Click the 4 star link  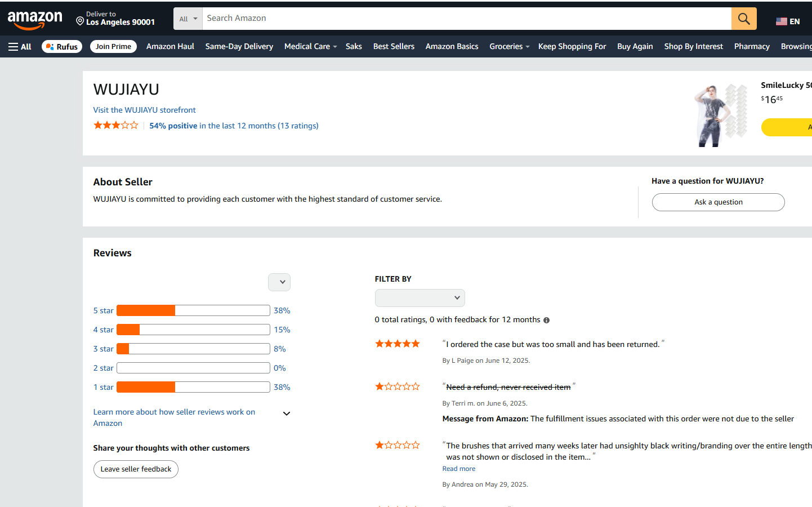pos(104,330)
